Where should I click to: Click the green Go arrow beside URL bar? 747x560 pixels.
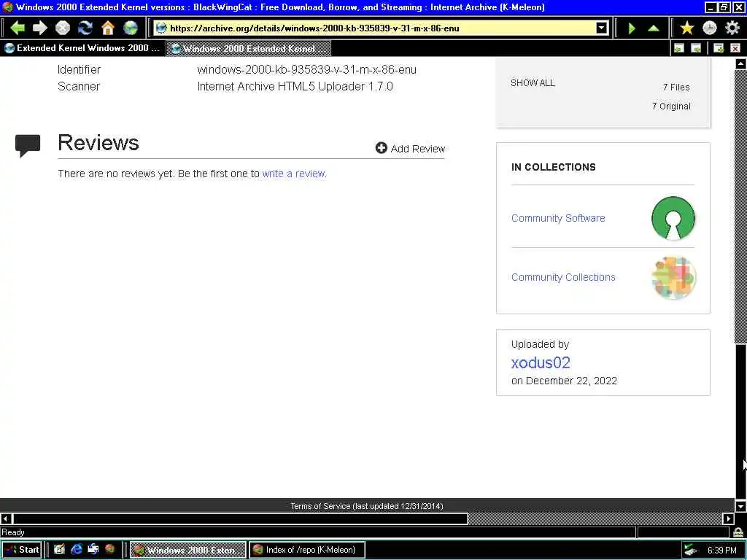(x=632, y=28)
